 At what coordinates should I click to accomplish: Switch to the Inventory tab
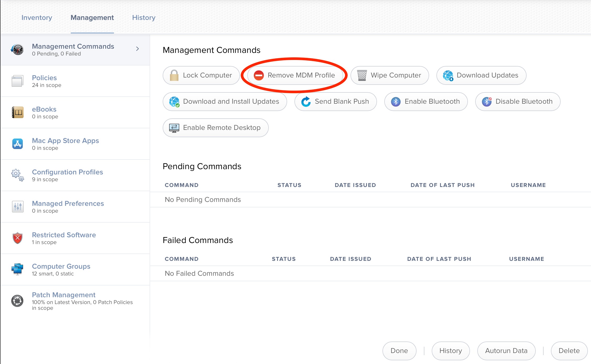[37, 18]
